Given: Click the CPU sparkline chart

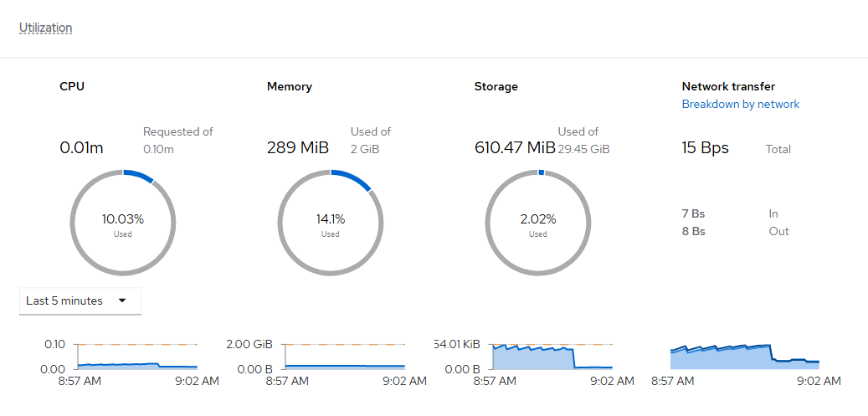Looking at the screenshot, I should click(x=137, y=357).
